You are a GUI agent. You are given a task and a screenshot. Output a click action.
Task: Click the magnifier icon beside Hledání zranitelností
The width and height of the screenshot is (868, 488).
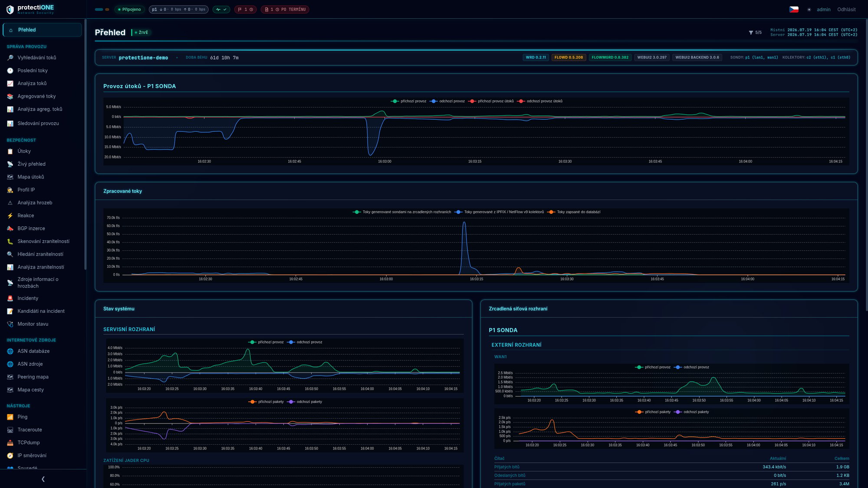click(x=10, y=254)
